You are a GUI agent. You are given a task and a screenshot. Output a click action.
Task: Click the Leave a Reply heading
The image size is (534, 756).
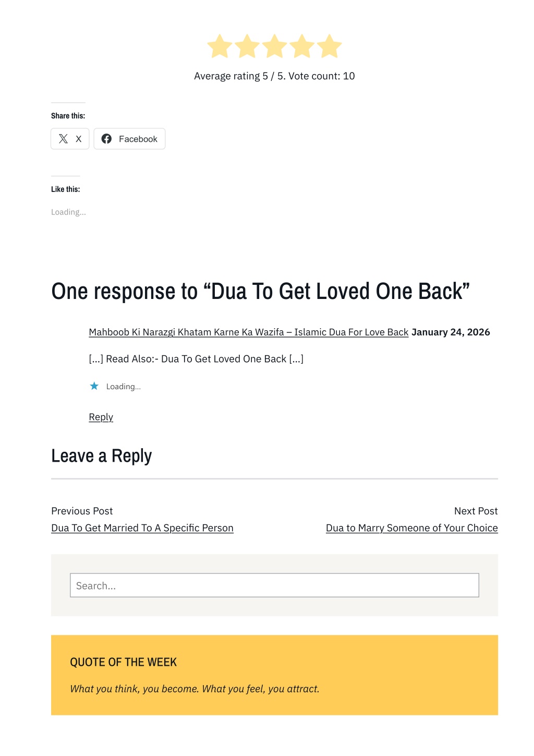coord(101,456)
